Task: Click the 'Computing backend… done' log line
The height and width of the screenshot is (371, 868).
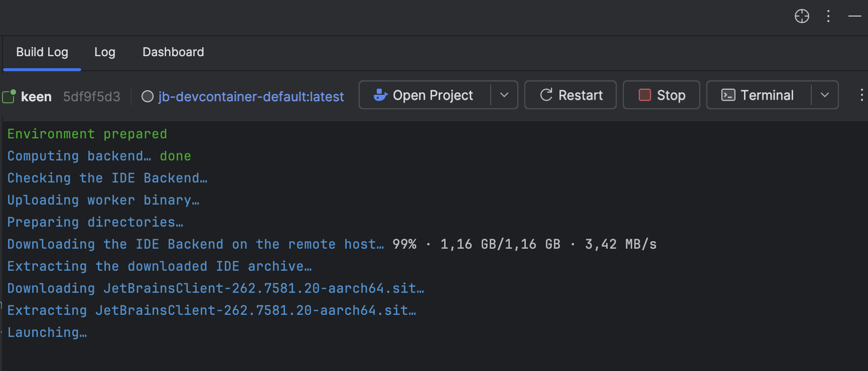Action: pos(99,156)
